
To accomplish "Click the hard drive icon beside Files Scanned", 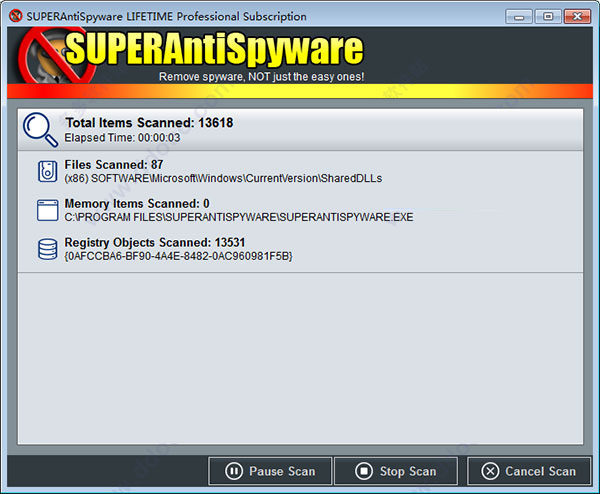I will [47, 171].
